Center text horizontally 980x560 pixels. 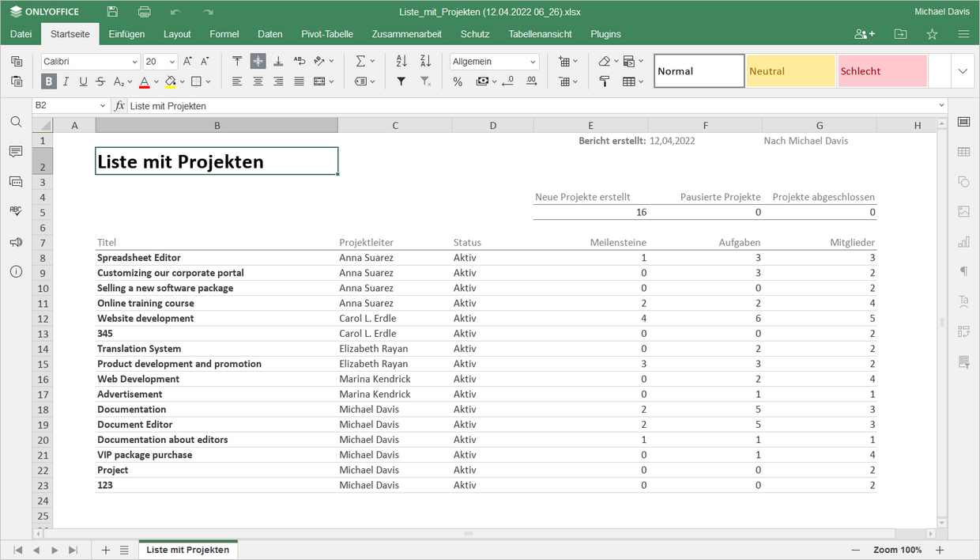[258, 81]
